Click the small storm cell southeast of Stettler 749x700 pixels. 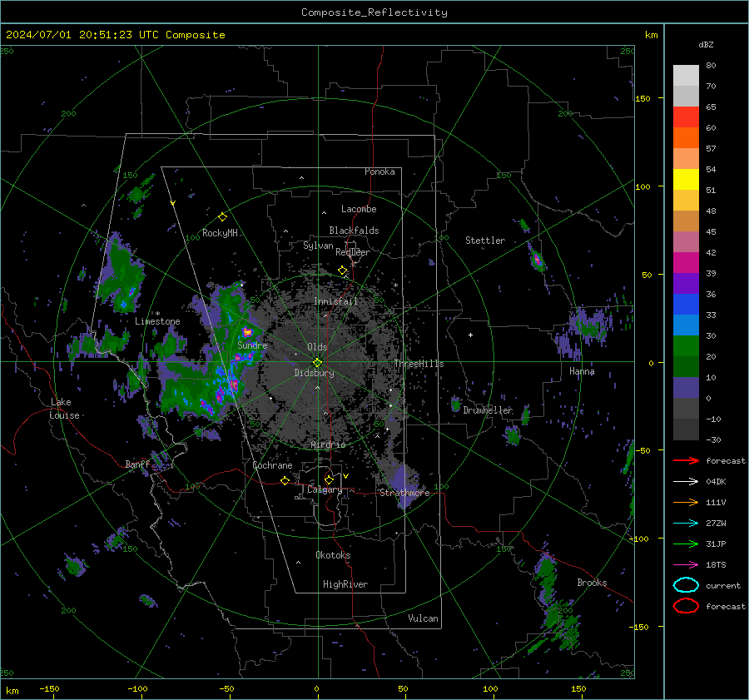(x=538, y=260)
